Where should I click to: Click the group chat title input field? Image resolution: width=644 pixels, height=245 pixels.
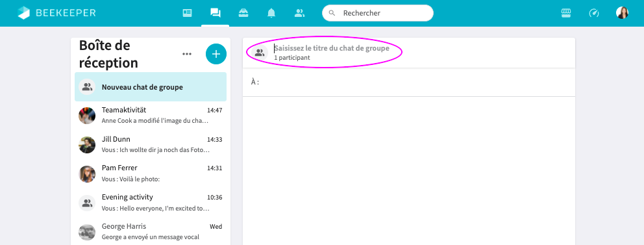[332, 48]
